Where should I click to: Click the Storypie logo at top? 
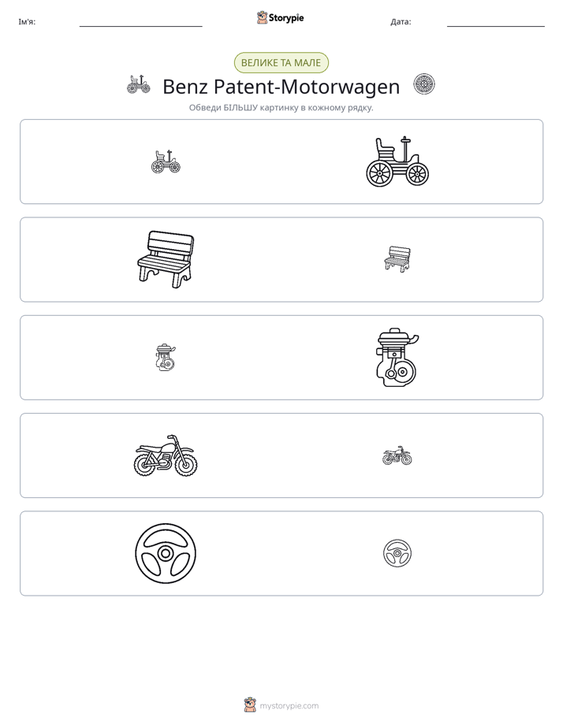pos(280,17)
